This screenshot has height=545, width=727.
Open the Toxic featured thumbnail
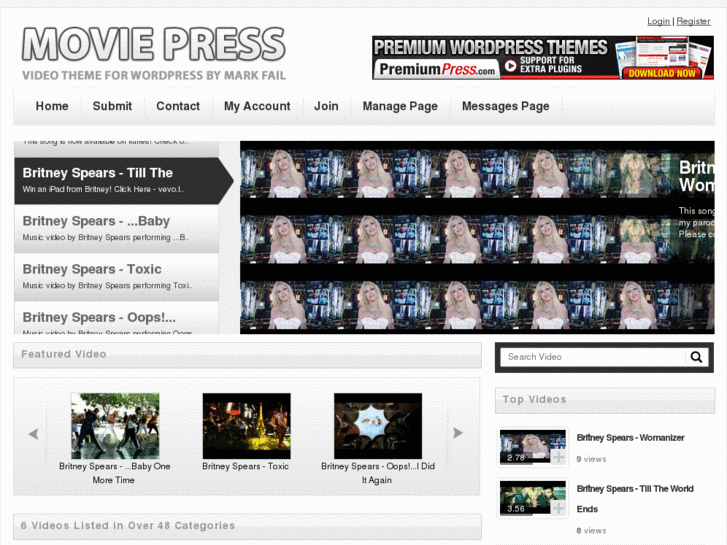point(247,426)
